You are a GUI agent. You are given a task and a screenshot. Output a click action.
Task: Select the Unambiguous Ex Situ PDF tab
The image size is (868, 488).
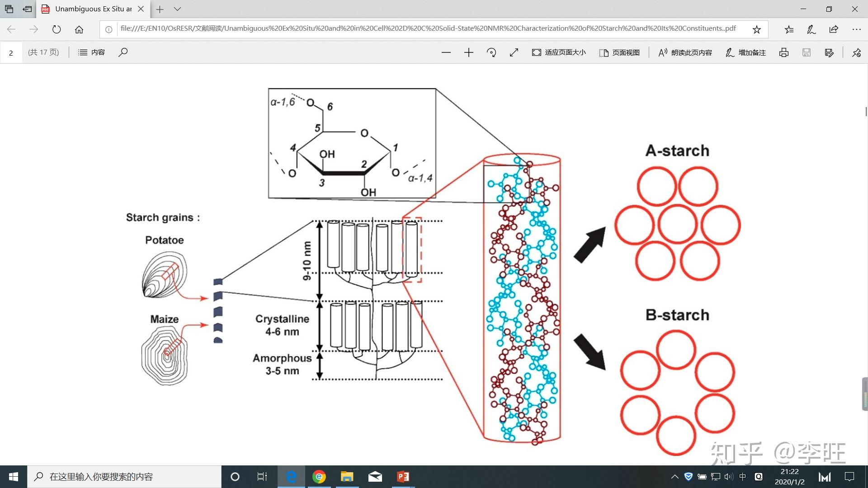93,9
